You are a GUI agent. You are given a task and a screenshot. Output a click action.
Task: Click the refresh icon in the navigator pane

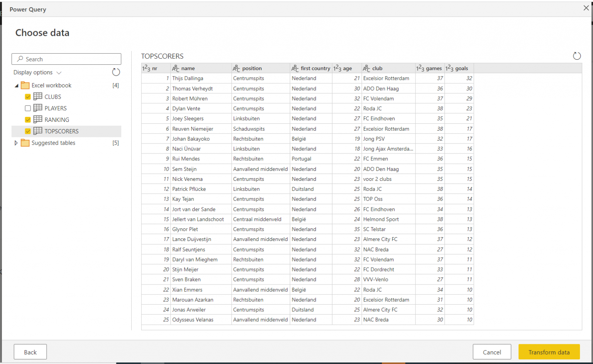(x=115, y=72)
